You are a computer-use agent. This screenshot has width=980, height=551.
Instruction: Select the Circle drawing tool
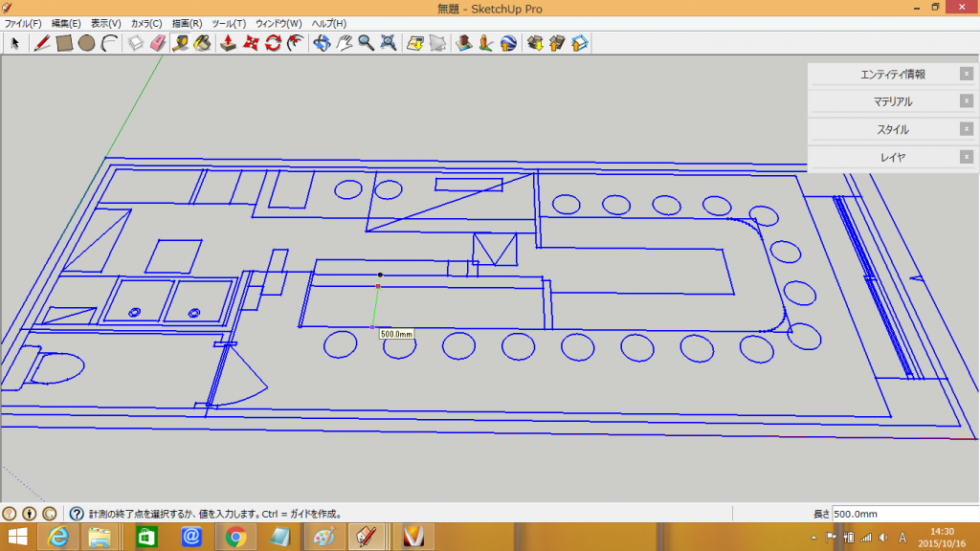click(x=86, y=43)
